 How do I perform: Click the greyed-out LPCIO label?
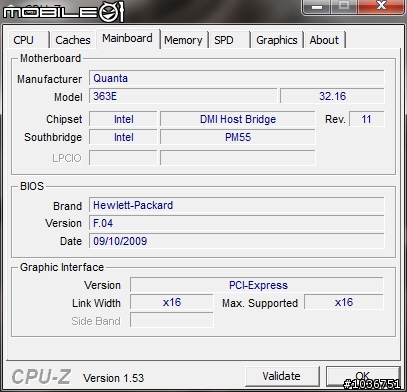click(x=67, y=158)
